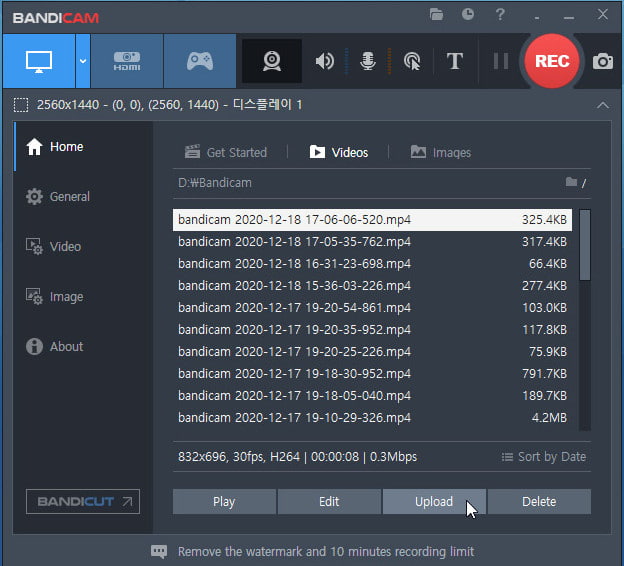Start recording with the REC button
624x566 pixels.
coord(552,61)
